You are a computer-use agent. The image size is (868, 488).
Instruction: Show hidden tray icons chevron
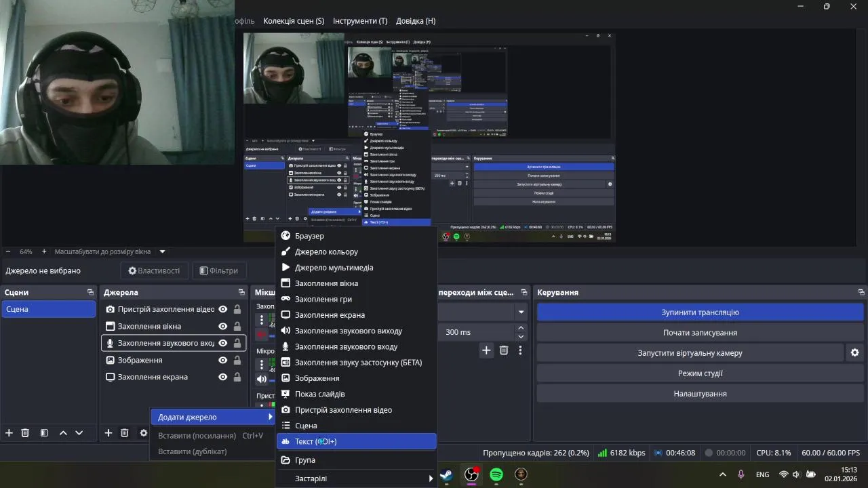(x=722, y=474)
